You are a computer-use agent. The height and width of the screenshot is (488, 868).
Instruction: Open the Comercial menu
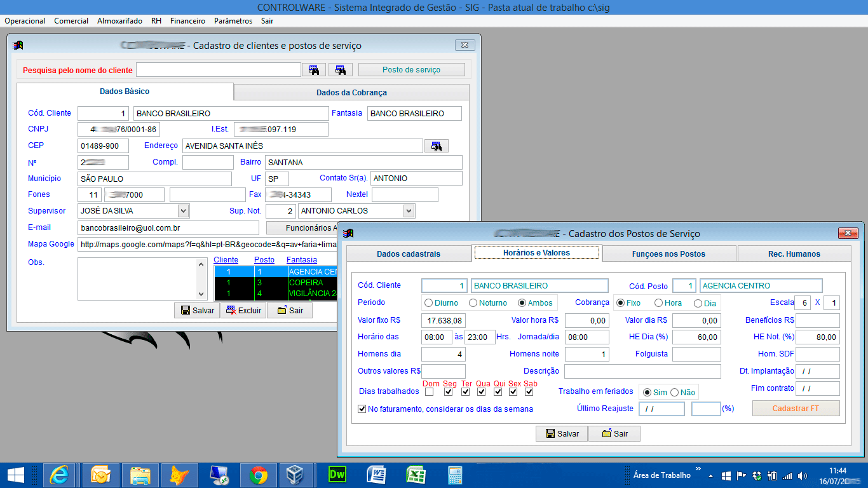pos(71,21)
